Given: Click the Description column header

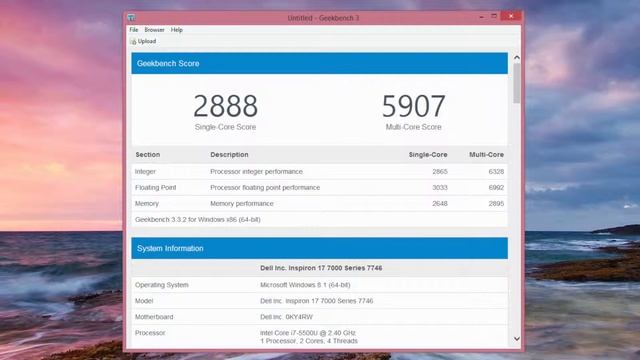Looking at the screenshot, I should click(229, 155).
